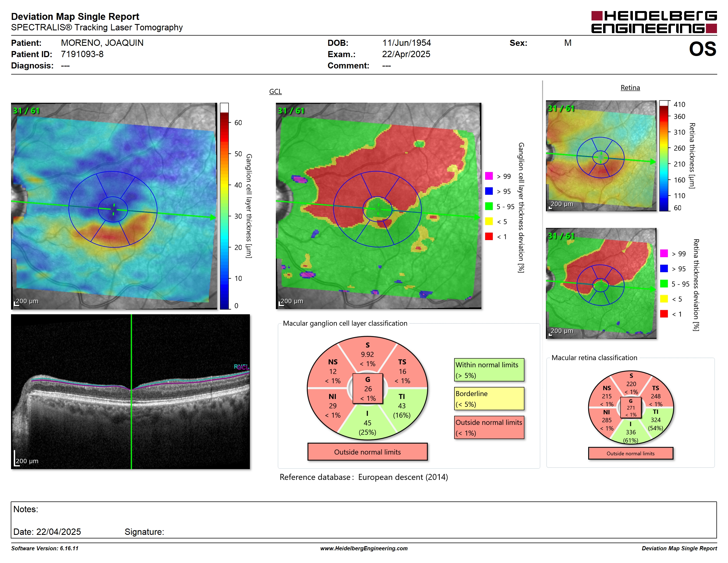Click the DOB value 11/Jun/1954
This screenshot has height=563, width=728.
406,43
